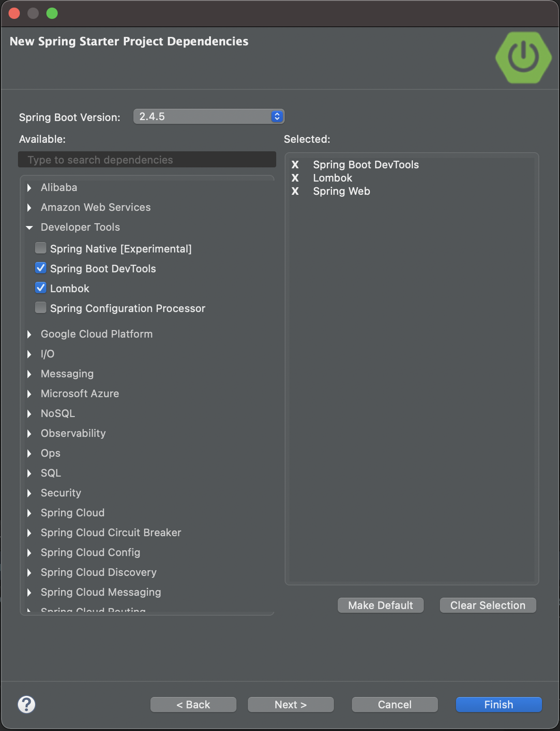Select Spring Web text in Selected list
Viewport: 560px width, 731px height.
(x=341, y=191)
